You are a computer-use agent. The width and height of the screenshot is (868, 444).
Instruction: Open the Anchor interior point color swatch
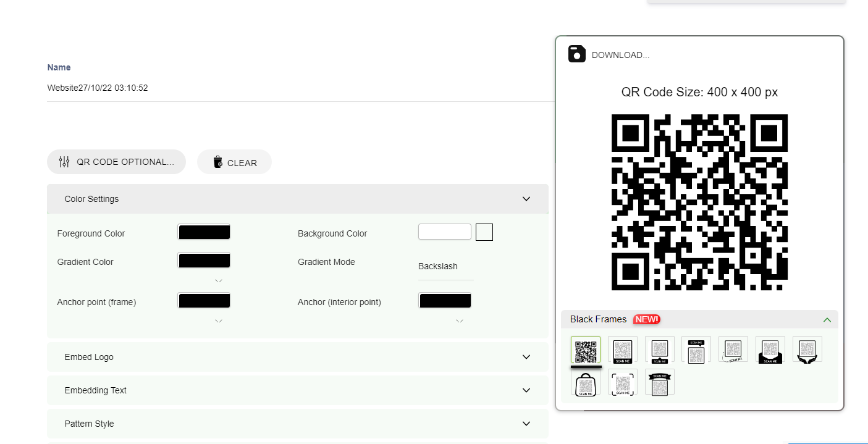click(x=445, y=301)
